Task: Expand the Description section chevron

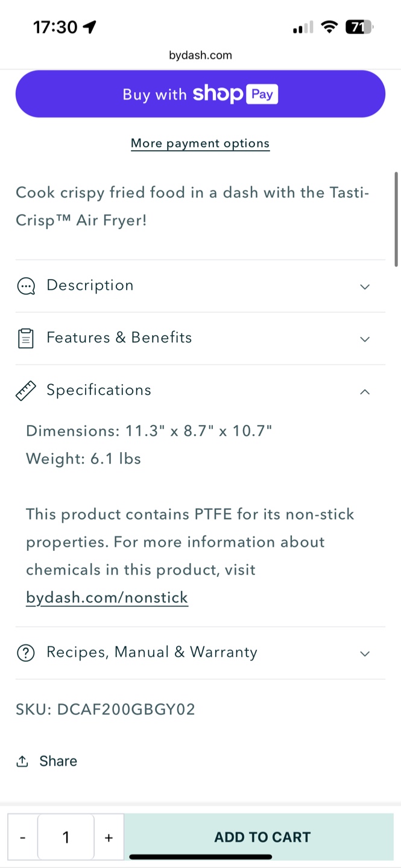Action: point(365,286)
